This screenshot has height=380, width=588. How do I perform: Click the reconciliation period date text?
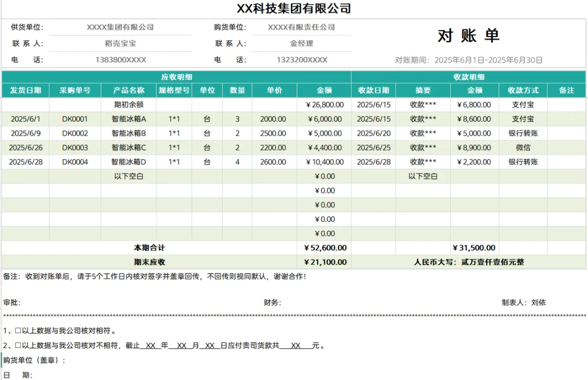[x=488, y=60]
